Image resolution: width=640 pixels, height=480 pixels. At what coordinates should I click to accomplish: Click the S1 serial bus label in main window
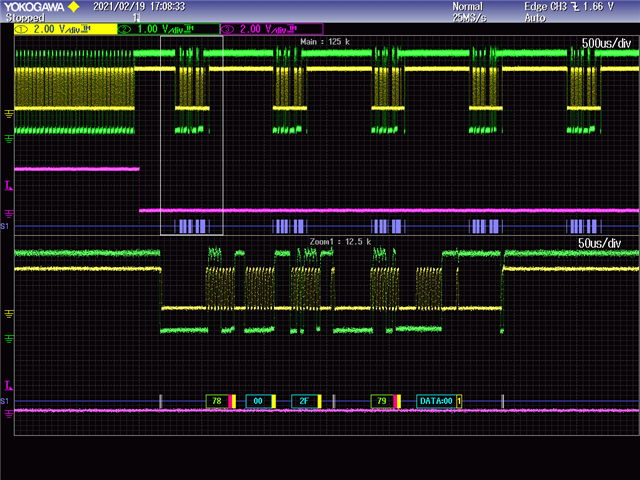[4, 226]
